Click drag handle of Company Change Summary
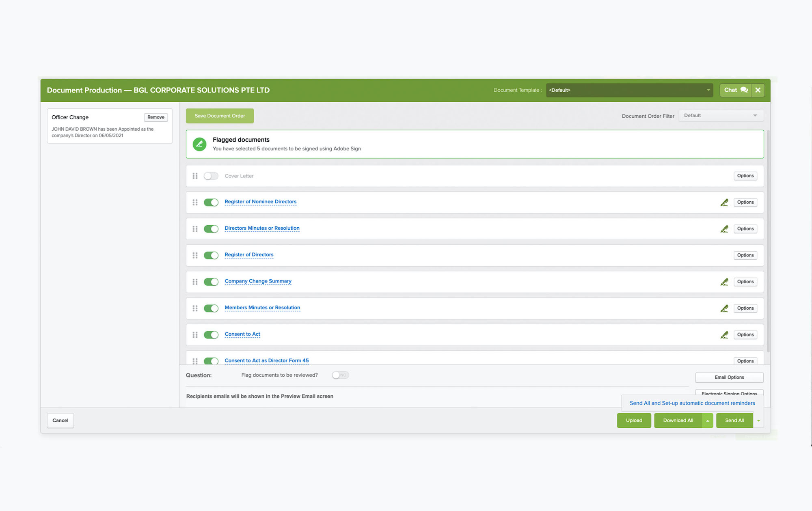 pos(195,282)
